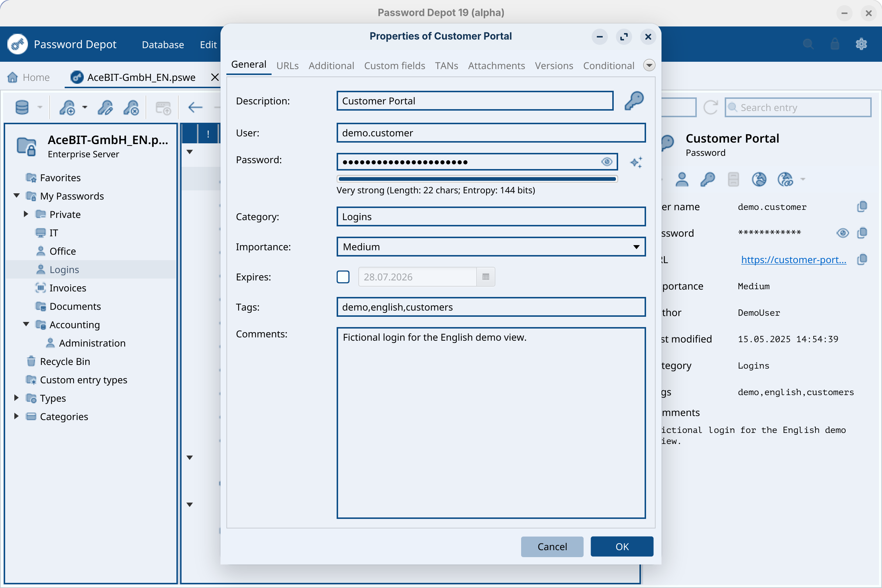The height and width of the screenshot is (588, 882).
Task: Click the password strength bar
Action: [477, 179]
